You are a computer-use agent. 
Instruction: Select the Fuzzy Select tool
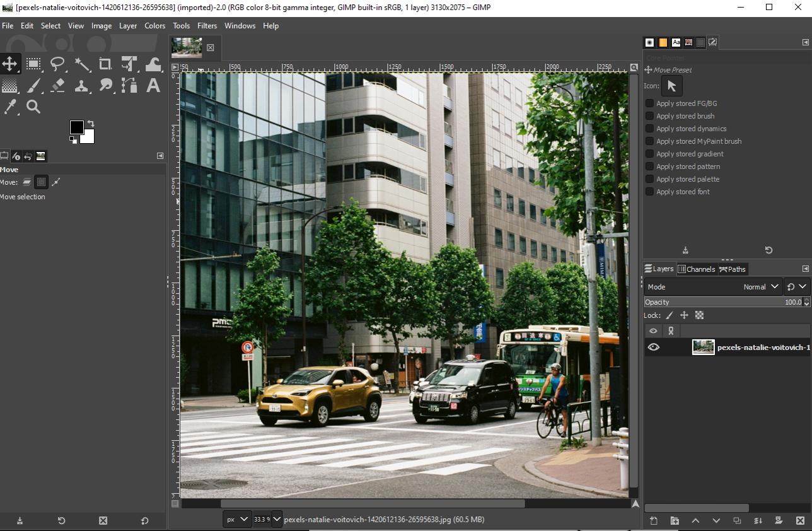81,64
